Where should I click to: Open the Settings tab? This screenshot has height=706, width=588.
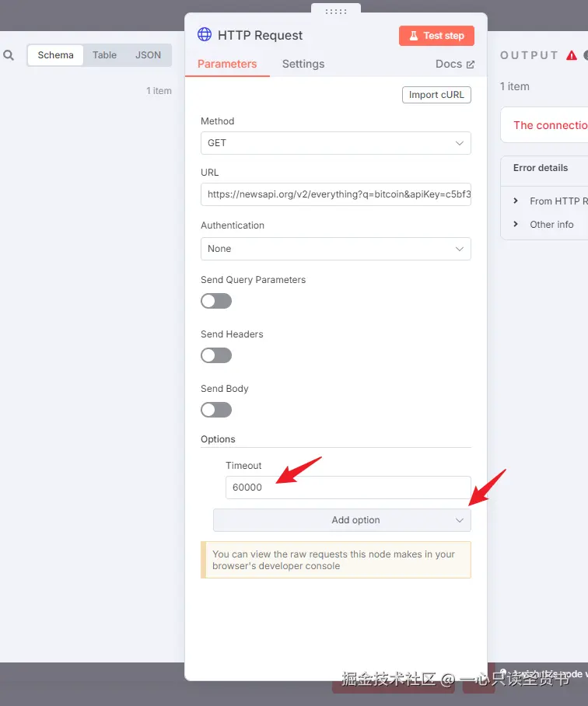click(x=303, y=64)
